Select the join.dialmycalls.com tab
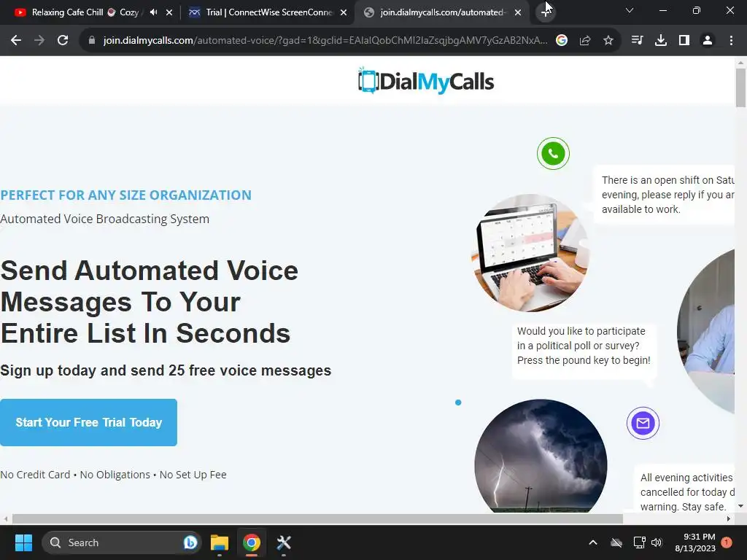This screenshot has width=747, height=560. (x=441, y=12)
